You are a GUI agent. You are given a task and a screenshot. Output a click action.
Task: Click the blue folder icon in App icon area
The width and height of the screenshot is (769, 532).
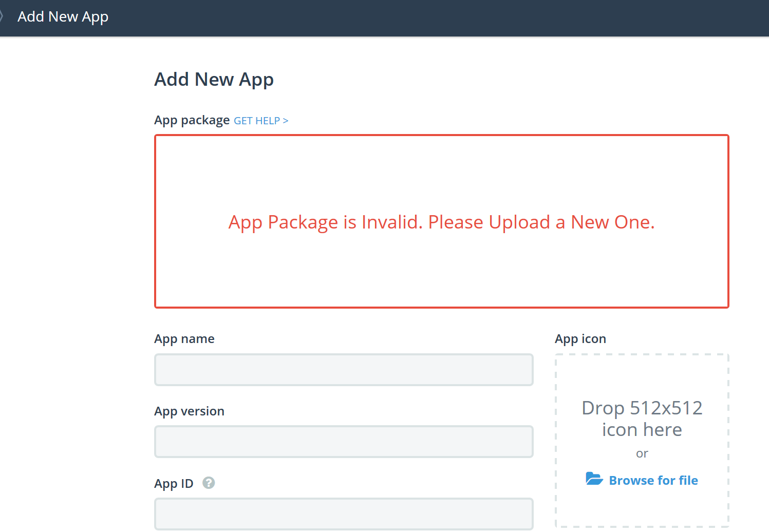click(x=594, y=479)
